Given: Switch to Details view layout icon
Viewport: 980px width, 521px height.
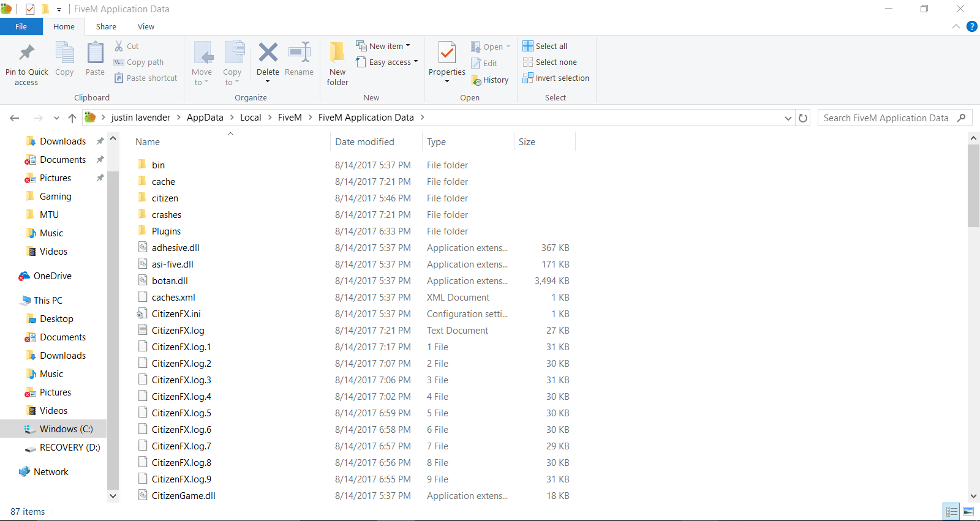Looking at the screenshot, I should click(x=952, y=511).
